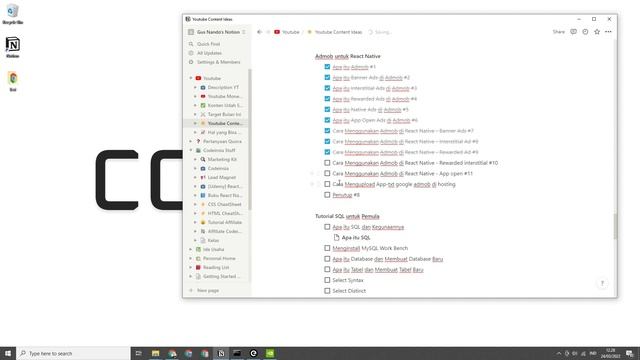Click the [Udemy] React page icon
Viewport: 640px width, 360px height.
[203, 187]
